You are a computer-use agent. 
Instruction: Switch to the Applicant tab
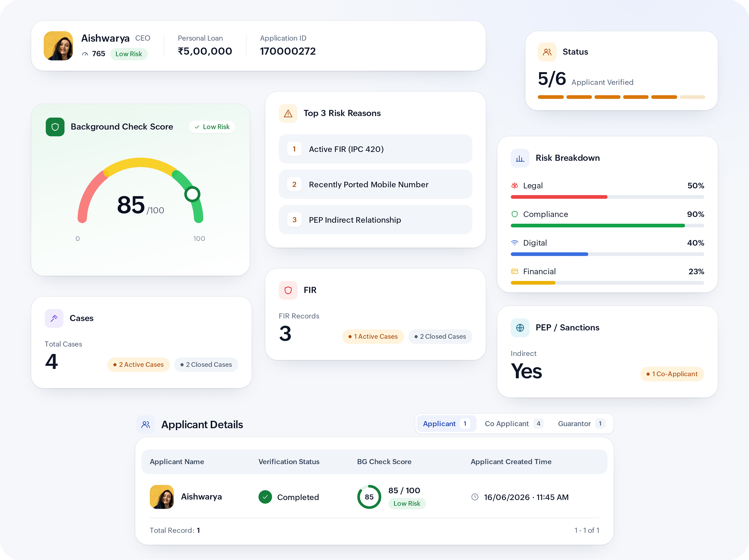click(x=446, y=424)
